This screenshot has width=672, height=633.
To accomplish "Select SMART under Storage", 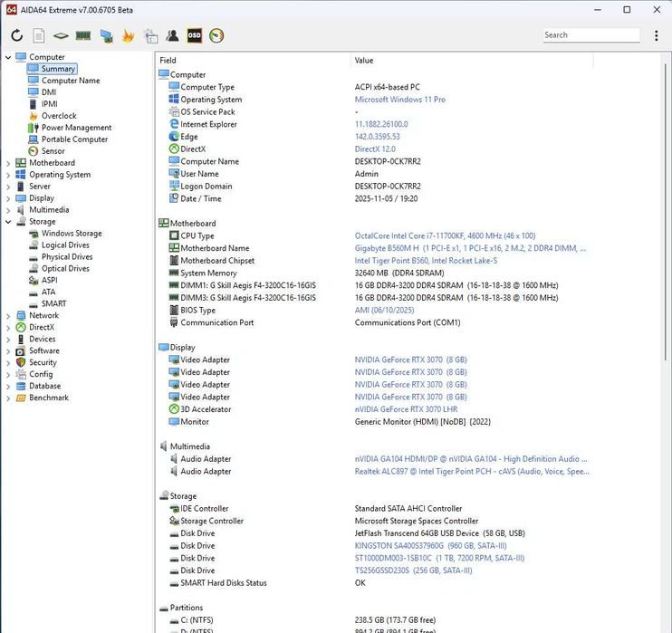I will 53,304.
